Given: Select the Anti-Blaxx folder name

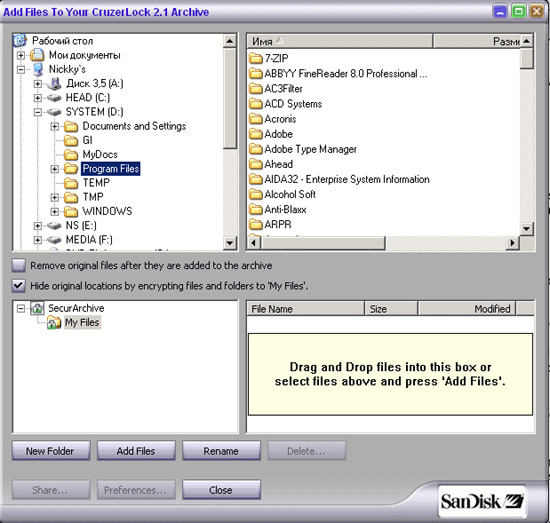Looking at the screenshot, I should (285, 209).
